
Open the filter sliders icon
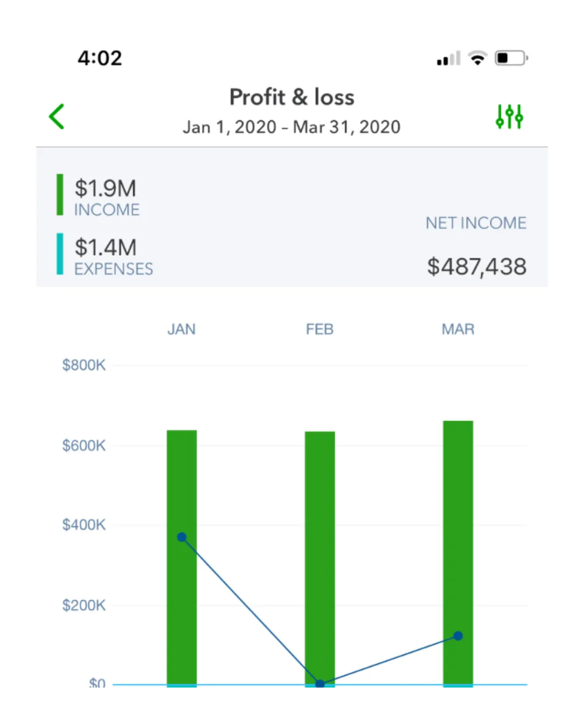509,116
